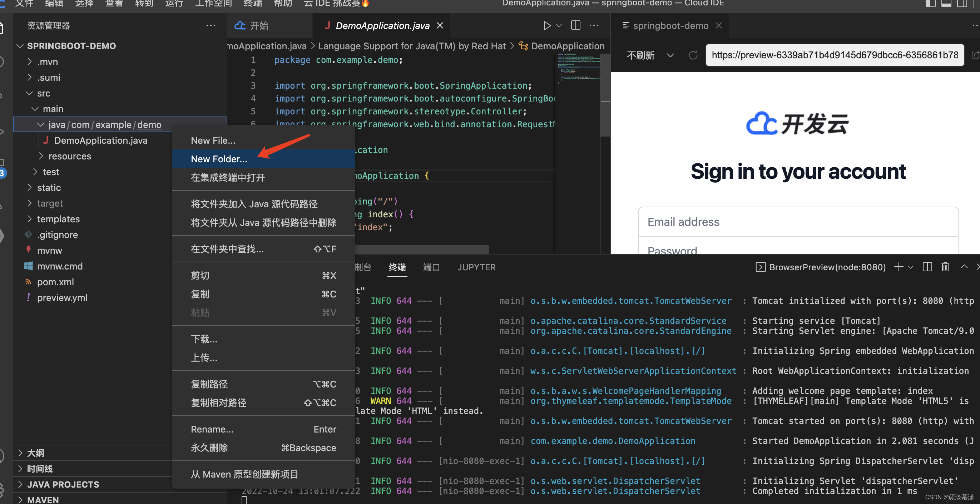The height and width of the screenshot is (504, 980).
Task: Select New Folder... from context menu
Action: (219, 159)
